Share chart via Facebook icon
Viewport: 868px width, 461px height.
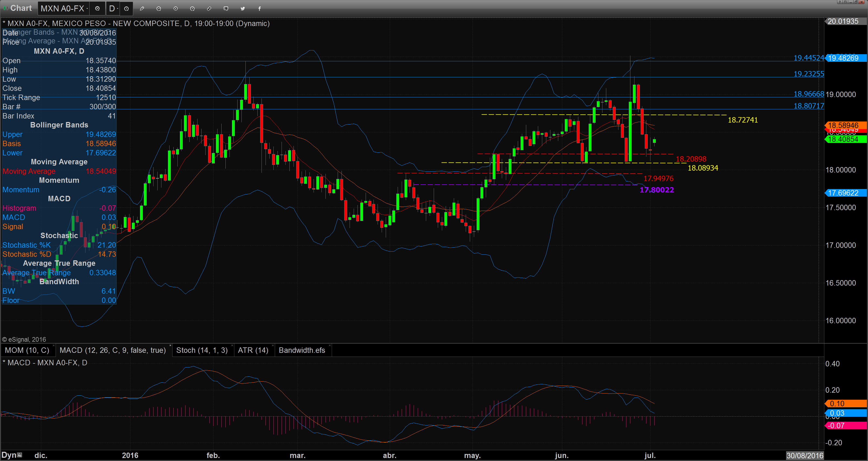260,9
